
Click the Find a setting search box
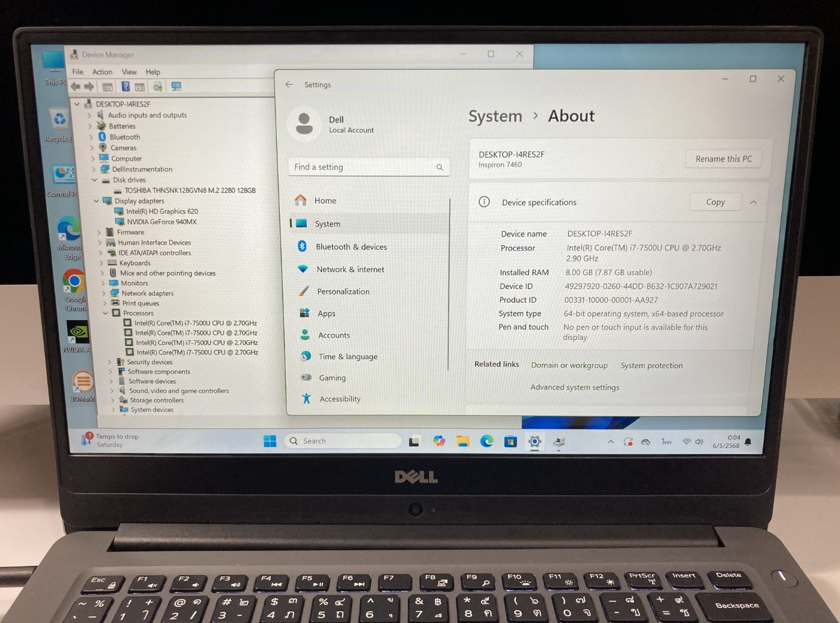(x=369, y=168)
